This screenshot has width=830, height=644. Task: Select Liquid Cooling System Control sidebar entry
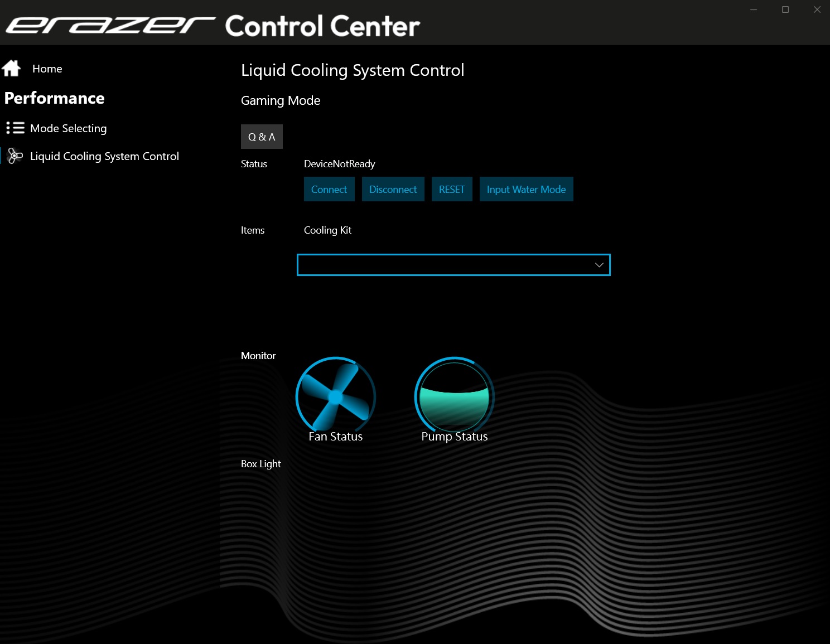click(x=104, y=156)
